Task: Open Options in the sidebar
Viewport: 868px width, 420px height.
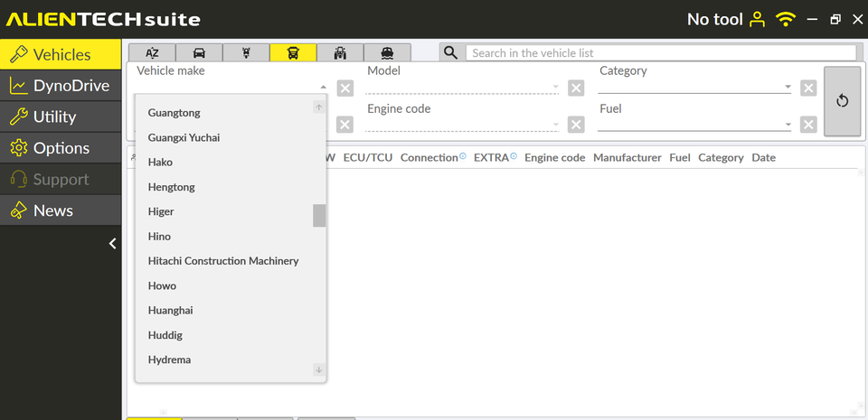Action: pos(61,148)
